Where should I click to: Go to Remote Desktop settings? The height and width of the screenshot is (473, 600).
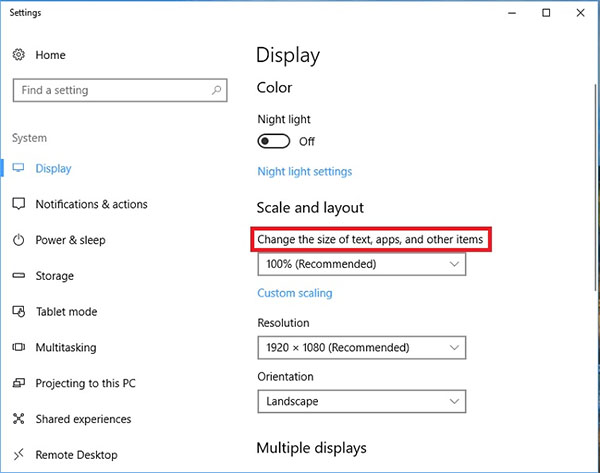pos(76,455)
